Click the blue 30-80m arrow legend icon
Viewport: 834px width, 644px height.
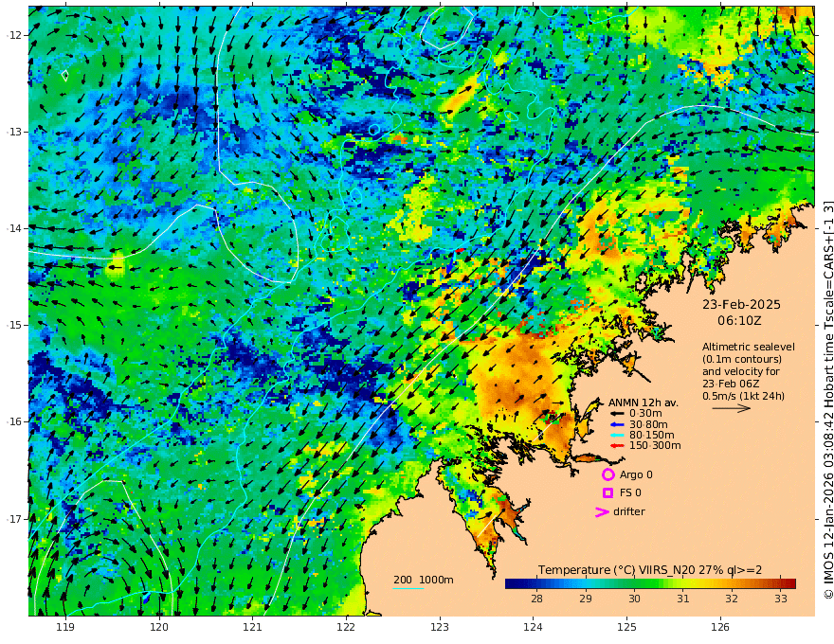click(616, 424)
